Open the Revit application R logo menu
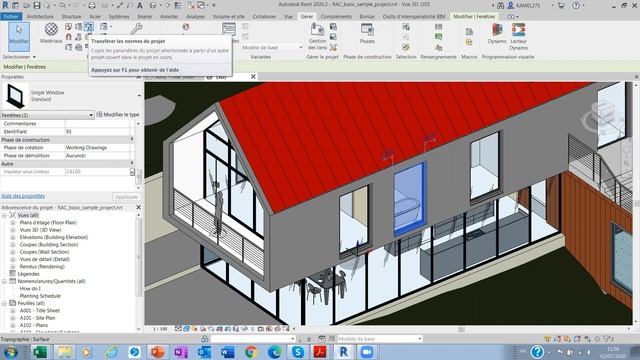 pyautogui.click(x=5, y=5)
